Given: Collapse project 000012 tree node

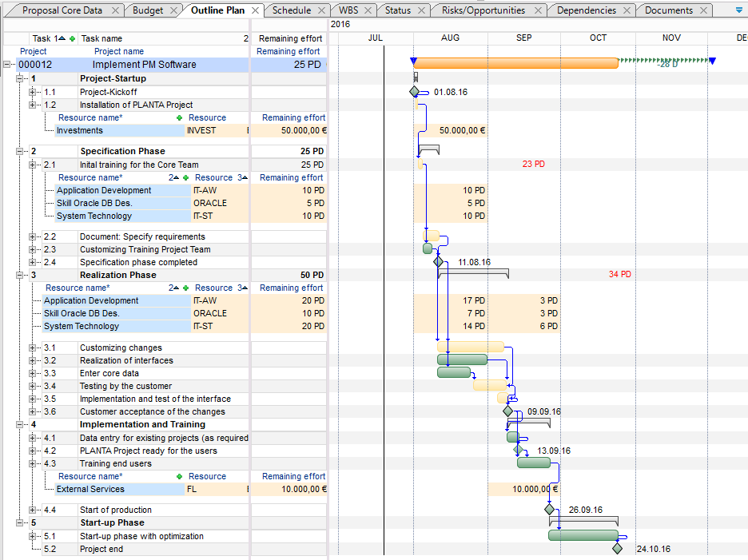Looking at the screenshot, I should (8, 65).
